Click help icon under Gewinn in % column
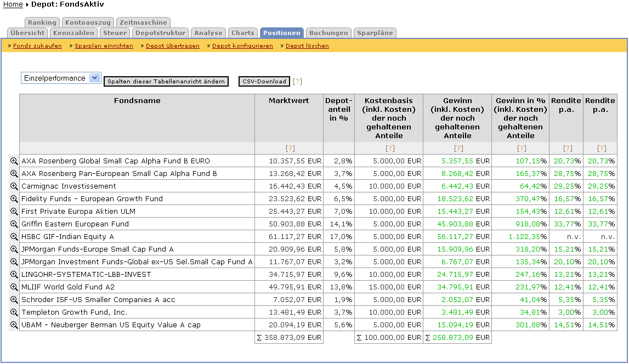This screenshot has height=364, width=629. 521,149
